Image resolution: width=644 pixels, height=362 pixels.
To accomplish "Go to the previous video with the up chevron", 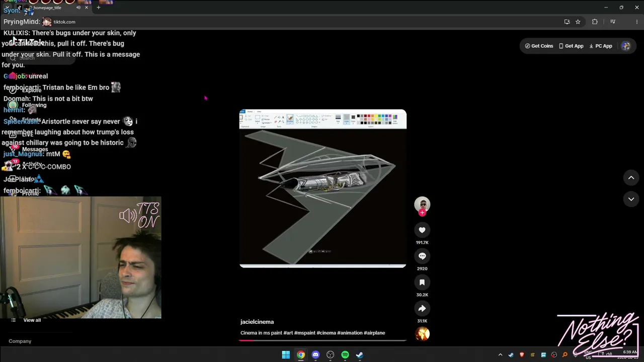I will [631, 177].
